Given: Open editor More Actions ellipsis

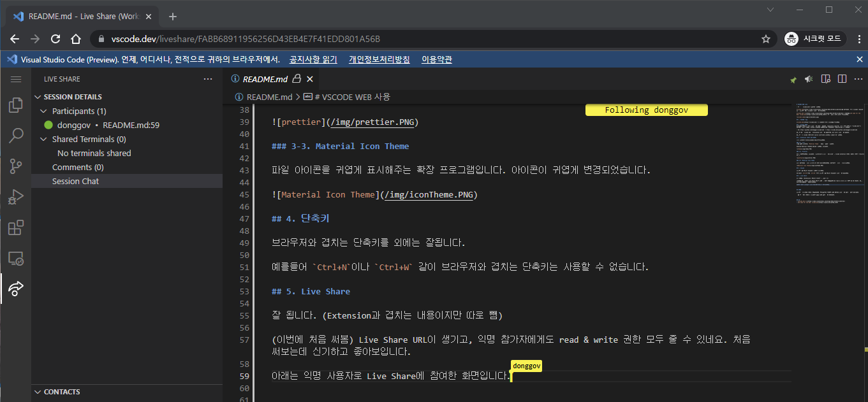Looking at the screenshot, I should point(858,79).
